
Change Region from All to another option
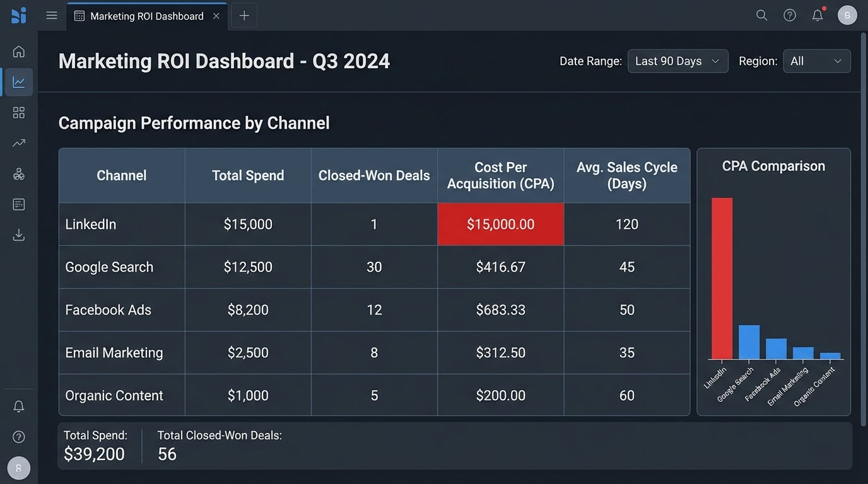(817, 60)
